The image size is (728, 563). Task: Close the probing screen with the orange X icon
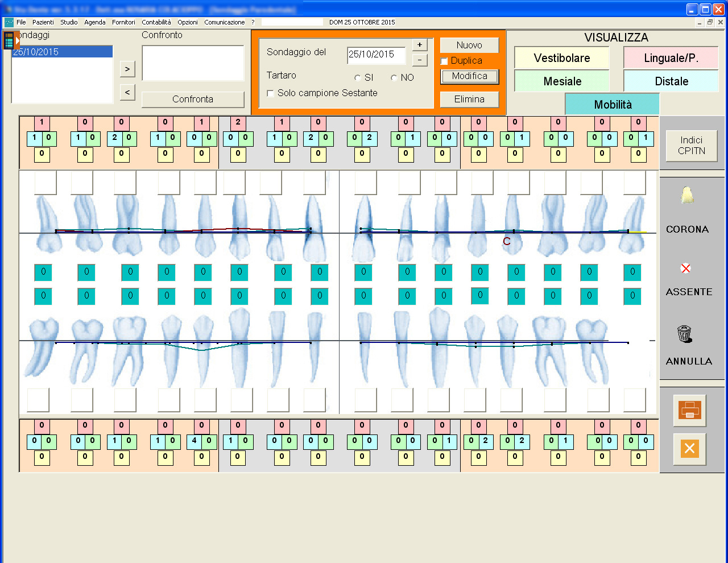click(689, 449)
